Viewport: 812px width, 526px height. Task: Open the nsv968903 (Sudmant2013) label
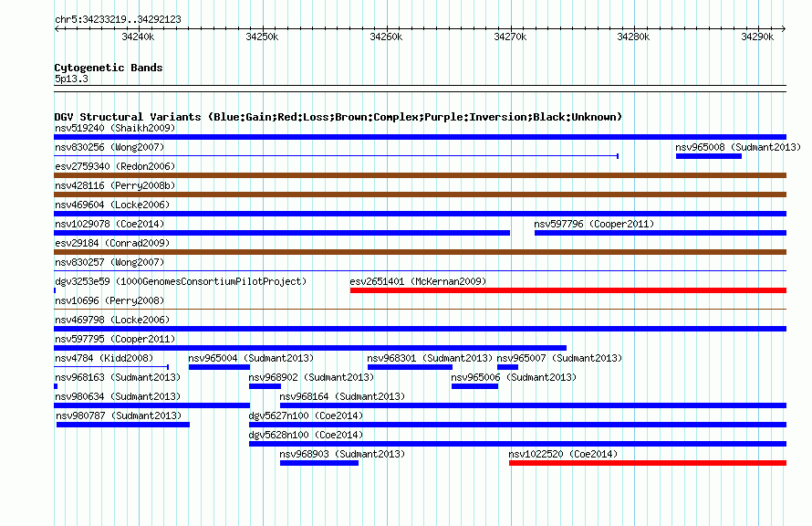point(342,454)
